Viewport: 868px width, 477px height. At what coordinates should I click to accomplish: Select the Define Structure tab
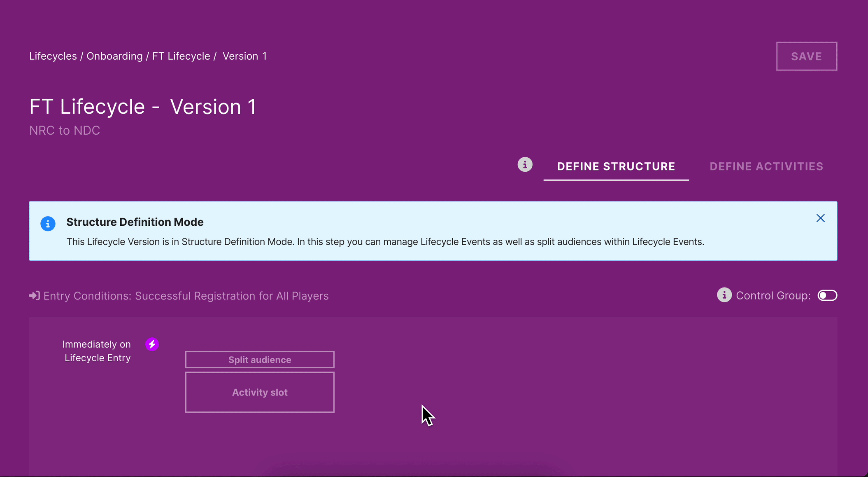point(616,166)
